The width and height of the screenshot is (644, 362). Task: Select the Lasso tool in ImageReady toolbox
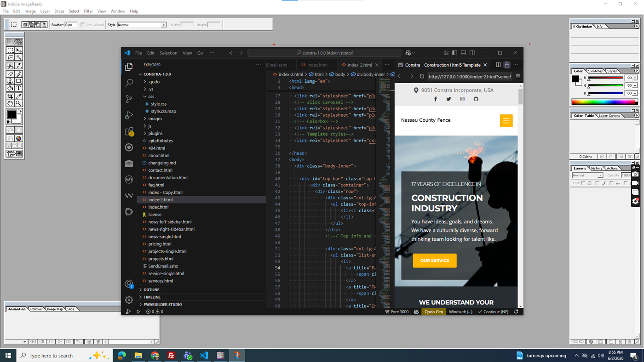(10, 57)
